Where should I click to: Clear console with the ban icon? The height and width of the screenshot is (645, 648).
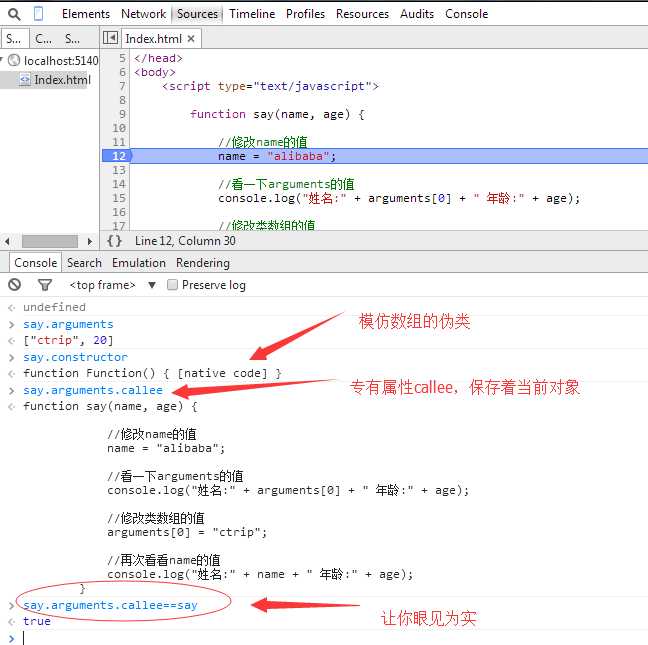click(14, 284)
